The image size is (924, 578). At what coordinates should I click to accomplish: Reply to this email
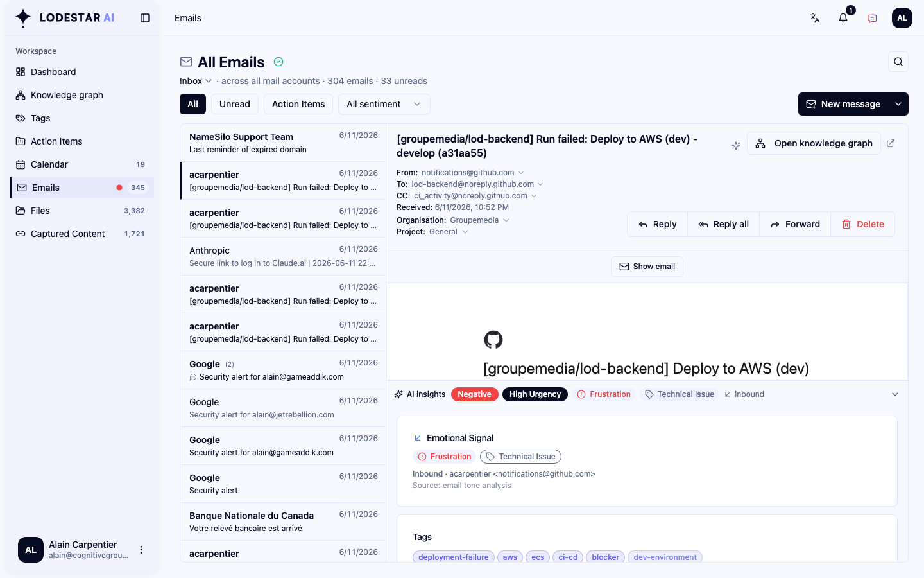pyautogui.click(x=658, y=224)
